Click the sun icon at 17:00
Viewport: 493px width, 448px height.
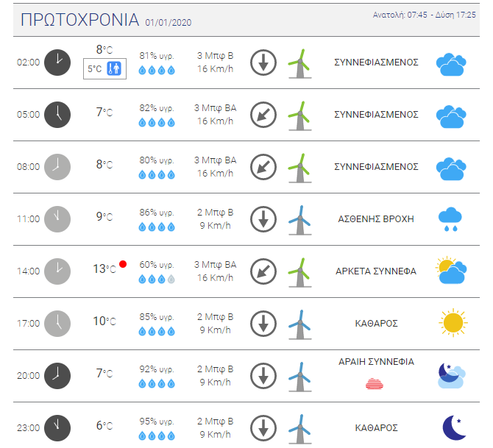click(x=453, y=322)
